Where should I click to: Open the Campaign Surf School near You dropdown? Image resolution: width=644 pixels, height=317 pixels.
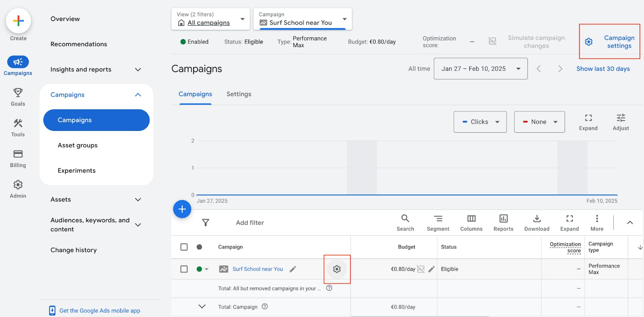303,19
